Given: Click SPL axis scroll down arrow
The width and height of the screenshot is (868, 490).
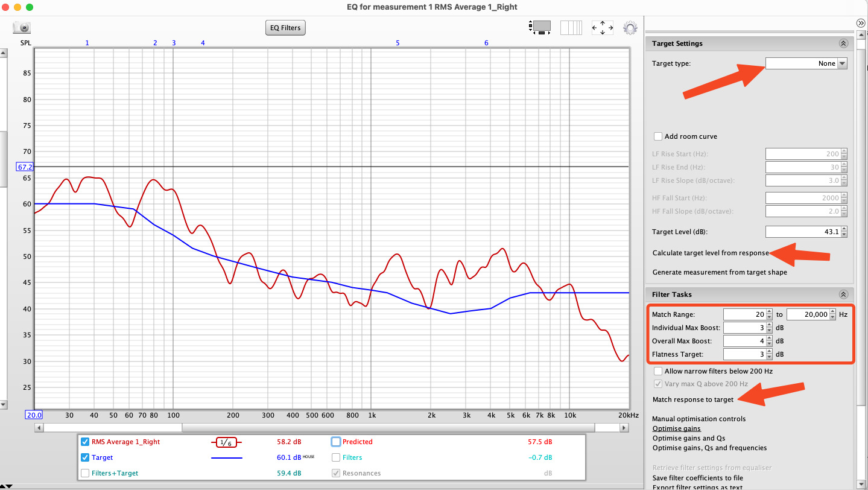Looking at the screenshot, I should point(2,404).
